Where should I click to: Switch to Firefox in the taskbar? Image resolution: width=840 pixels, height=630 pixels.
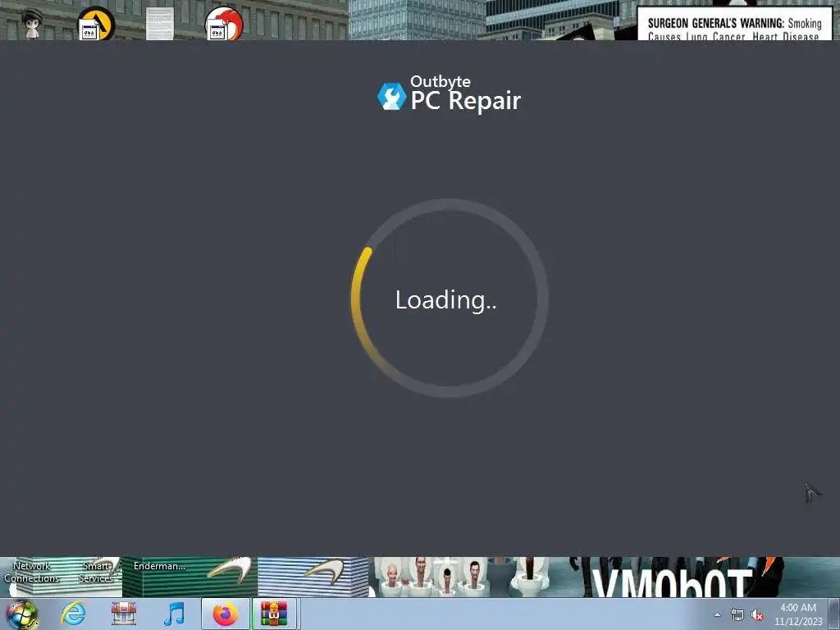point(226,614)
